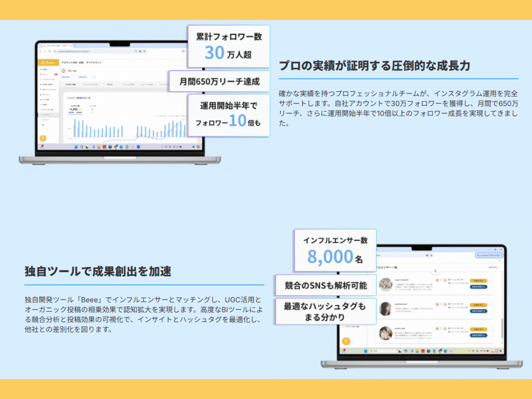Click the search magnifier above the influencer list
Image resolution: width=532 pixels, height=399 pixels.
436,271
